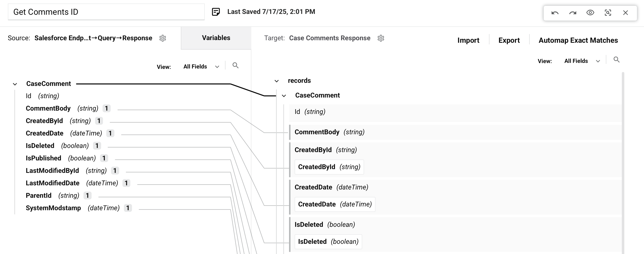Search target fields with magnifier icon
Viewport: 644px width, 254px height.
pos(616,60)
